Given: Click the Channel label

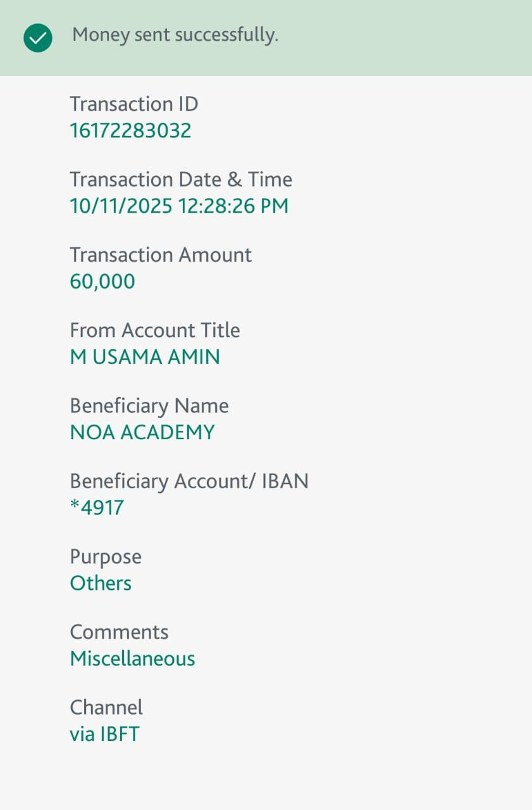Looking at the screenshot, I should (x=106, y=707).
